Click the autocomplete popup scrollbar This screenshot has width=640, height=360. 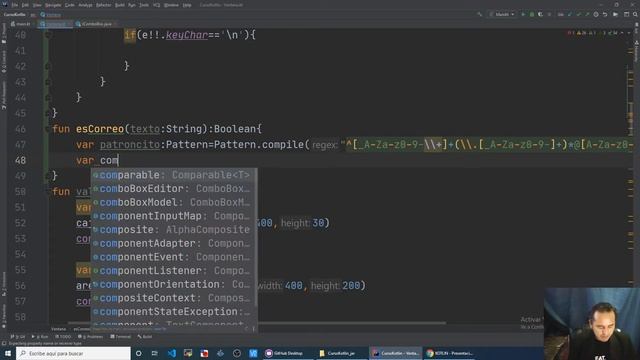click(x=256, y=239)
